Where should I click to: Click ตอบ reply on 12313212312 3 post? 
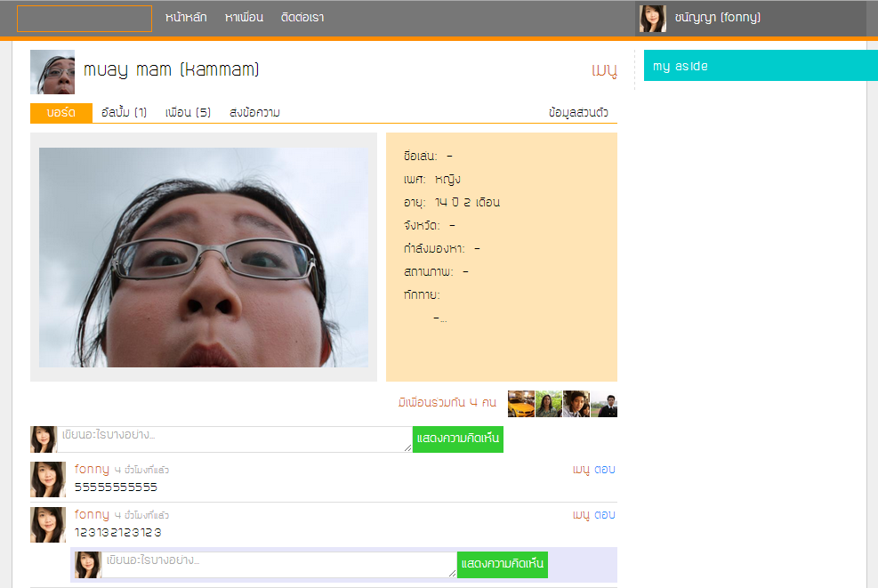click(604, 515)
